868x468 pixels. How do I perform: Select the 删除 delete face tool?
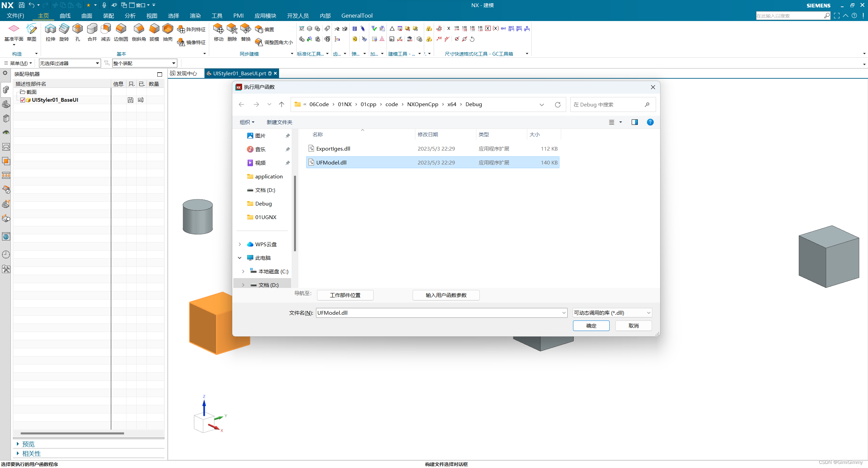pos(232,33)
